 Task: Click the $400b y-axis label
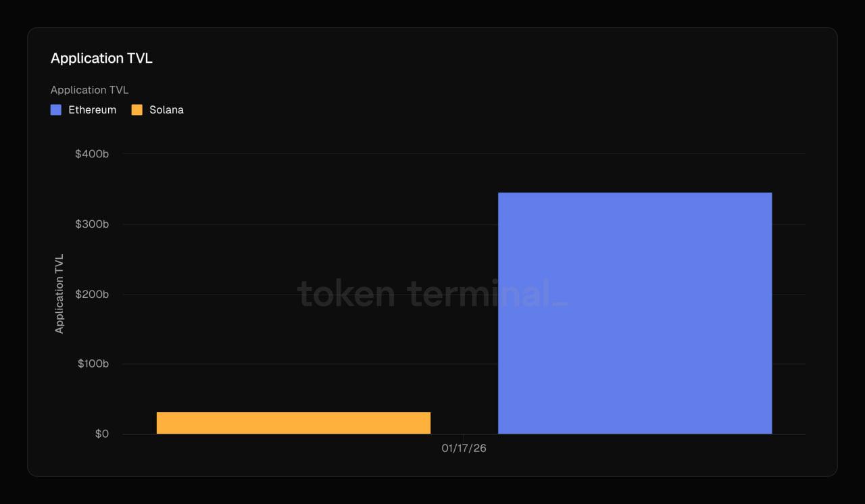(92, 154)
